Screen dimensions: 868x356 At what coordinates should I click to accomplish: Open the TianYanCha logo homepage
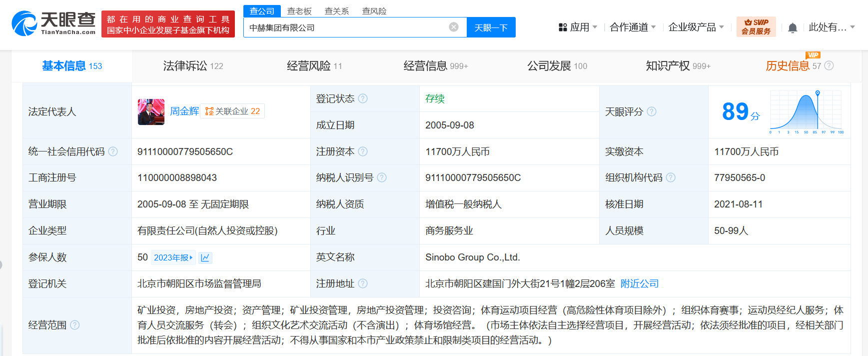(53, 23)
